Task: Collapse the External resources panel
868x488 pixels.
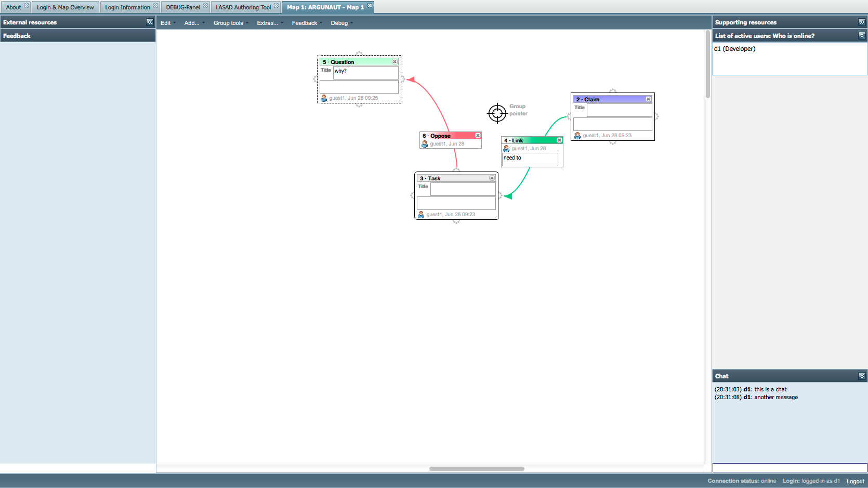Action: click(150, 22)
